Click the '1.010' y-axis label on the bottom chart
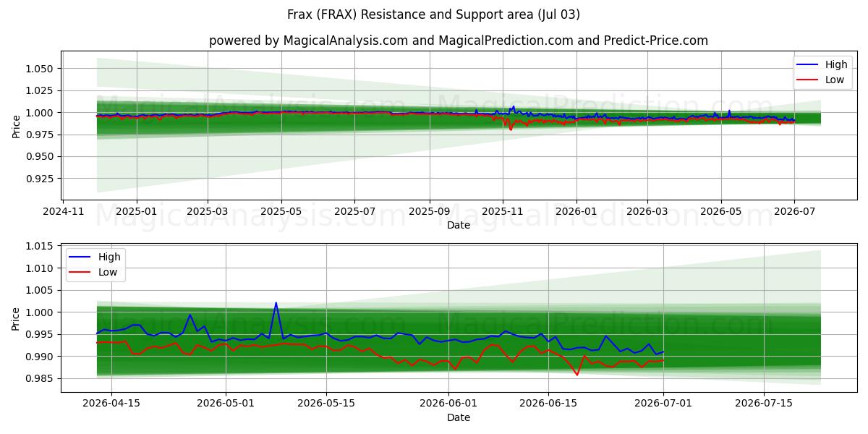Image resolution: width=868 pixels, height=434 pixels. pyautogui.click(x=41, y=268)
